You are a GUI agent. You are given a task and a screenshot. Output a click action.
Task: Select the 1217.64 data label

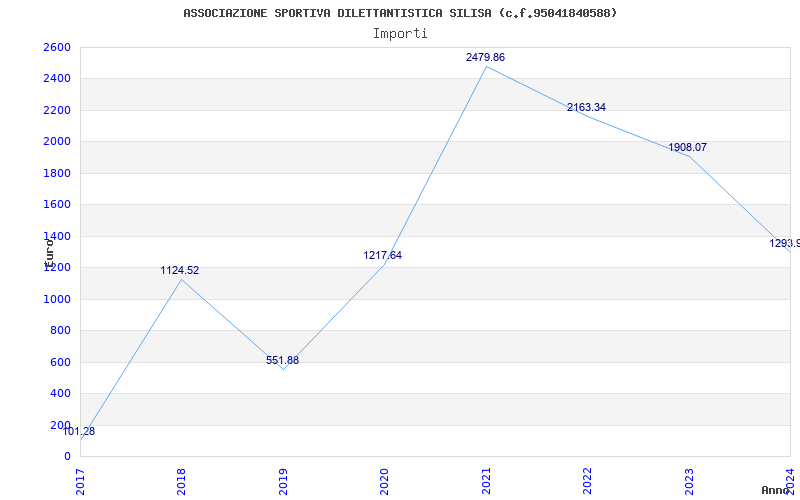[383, 255]
